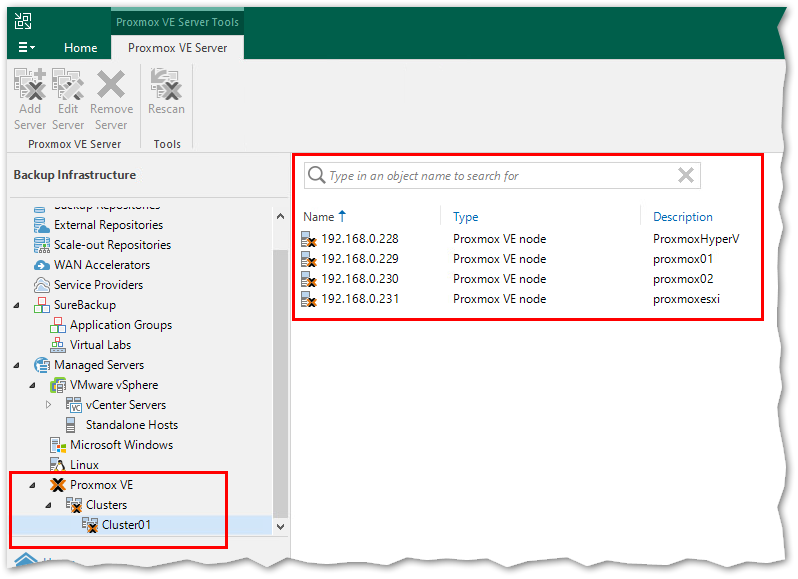The width and height of the screenshot is (798, 579).
Task: Click the Scale-out Repositories icon
Action: click(x=42, y=245)
